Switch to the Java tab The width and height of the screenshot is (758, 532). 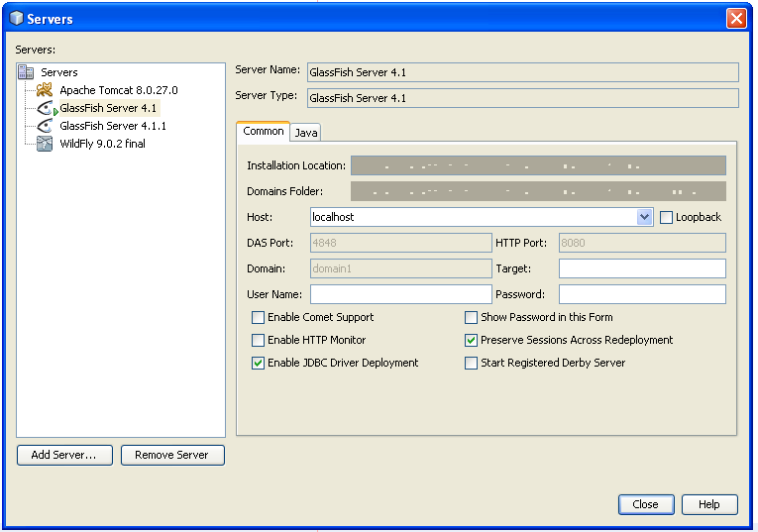306,133
